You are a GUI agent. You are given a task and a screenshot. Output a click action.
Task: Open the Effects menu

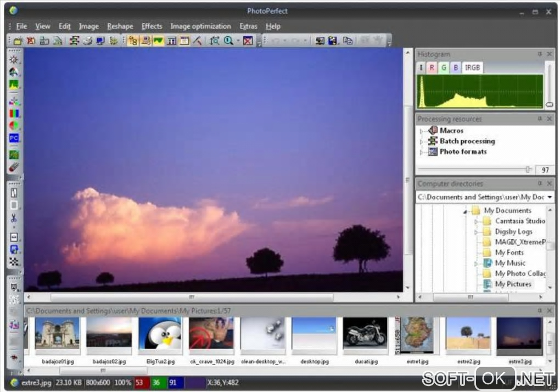coord(152,26)
